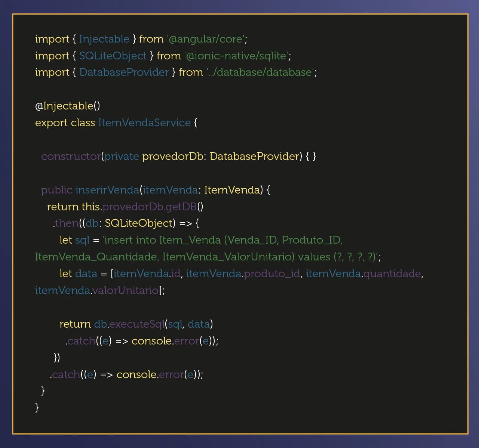
Task: Click the outer '.catch' before the method ends
Action: pos(65,374)
